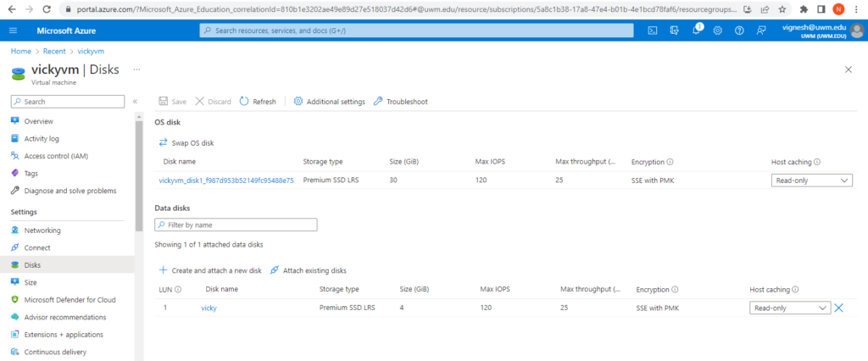Click Attach existing disks
868x361 pixels.
pyautogui.click(x=309, y=271)
